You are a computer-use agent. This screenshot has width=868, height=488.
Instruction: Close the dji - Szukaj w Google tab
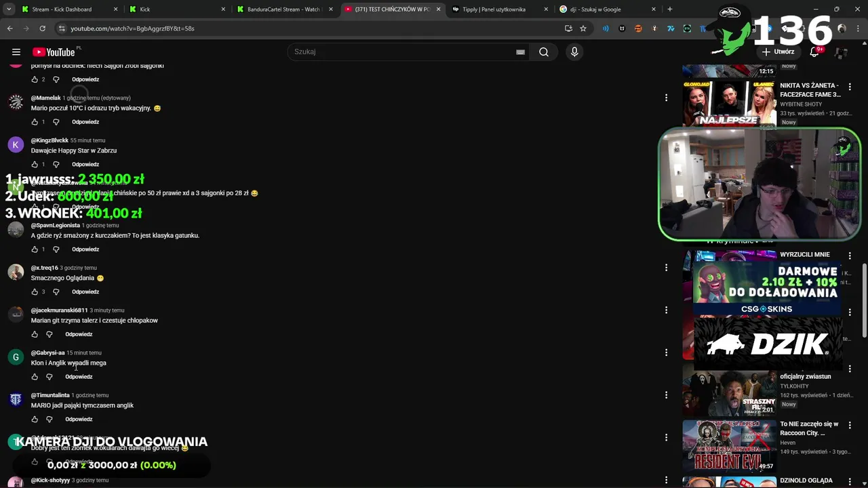click(x=652, y=9)
